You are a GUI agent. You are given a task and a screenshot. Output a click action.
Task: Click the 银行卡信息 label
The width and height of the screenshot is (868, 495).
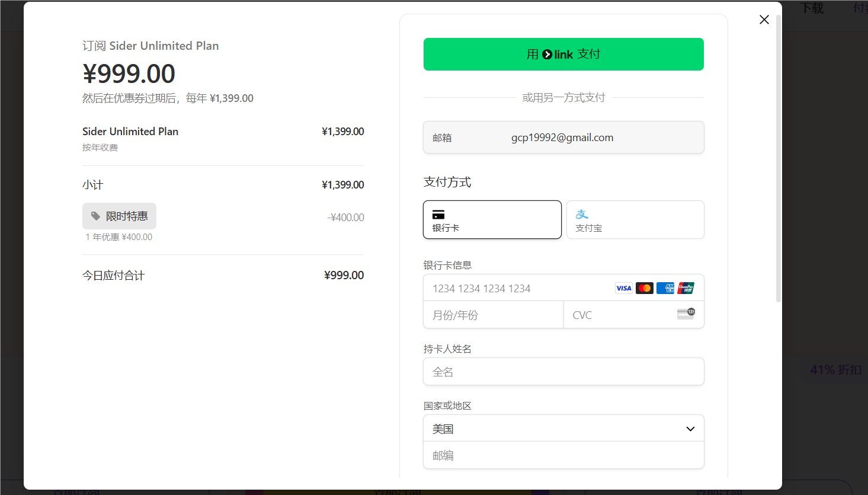(447, 265)
